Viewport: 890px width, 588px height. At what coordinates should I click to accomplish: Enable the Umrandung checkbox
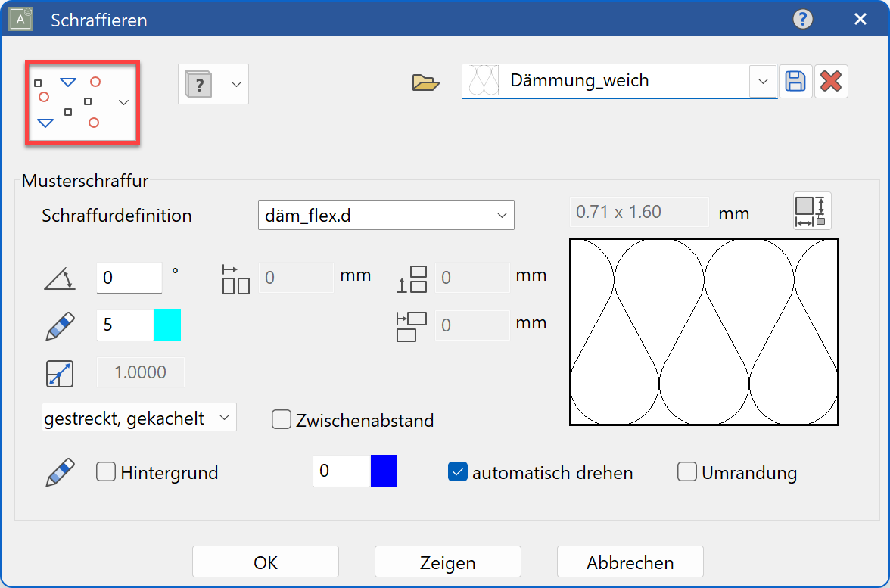click(687, 472)
